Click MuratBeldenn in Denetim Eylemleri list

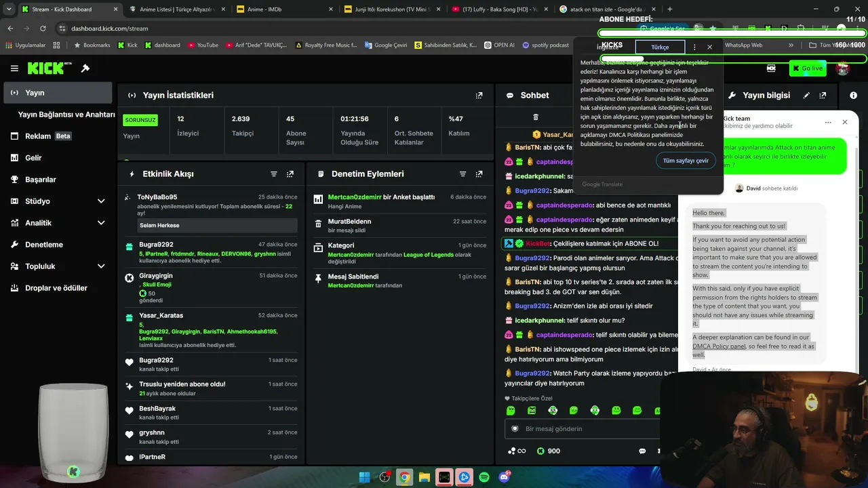click(349, 222)
